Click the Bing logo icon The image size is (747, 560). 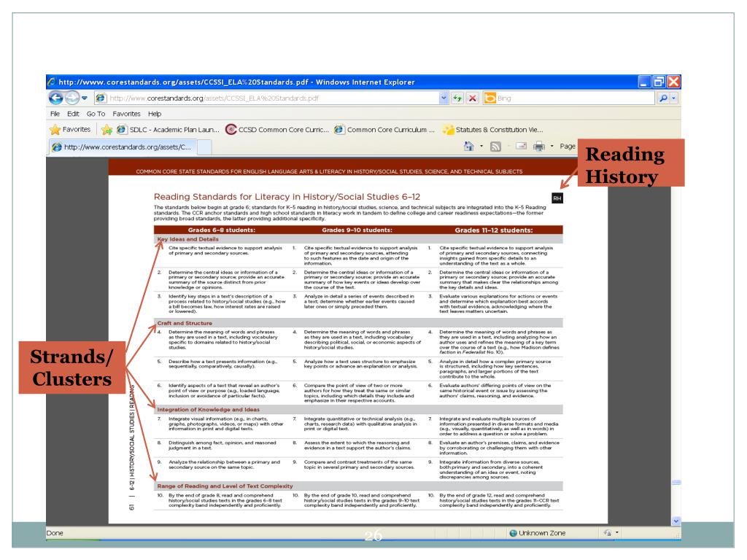point(489,98)
